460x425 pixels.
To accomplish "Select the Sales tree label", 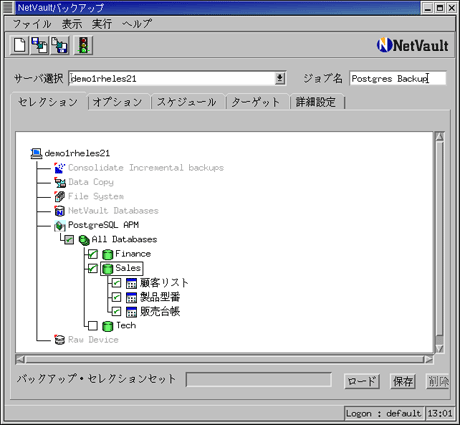I will coord(128,268).
